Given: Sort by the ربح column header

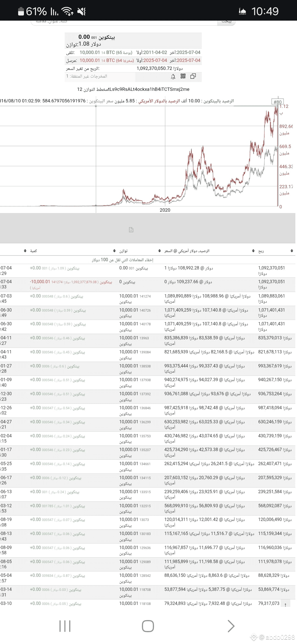Looking at the screenshot, I should [261, 251].
